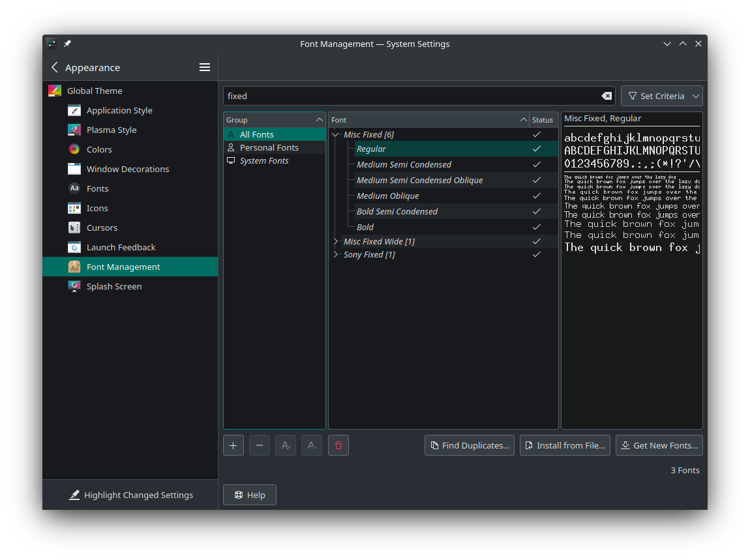
Task: Toggle Highlight Changed Settings
Action: [130, 495]
